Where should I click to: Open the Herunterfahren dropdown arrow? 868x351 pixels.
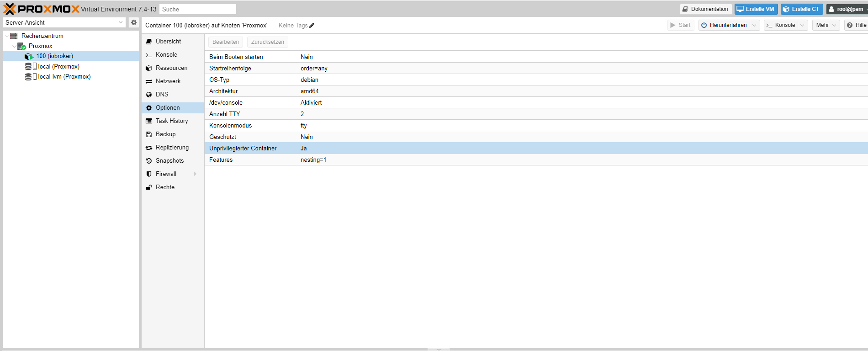point(755,25)
